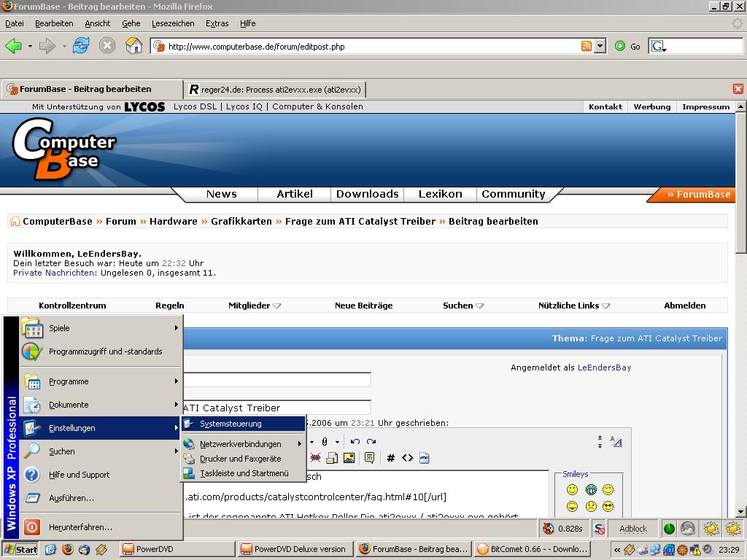Go back with the green arrow
The height and width of the screenshot is (560, 747).
[13, 46]
